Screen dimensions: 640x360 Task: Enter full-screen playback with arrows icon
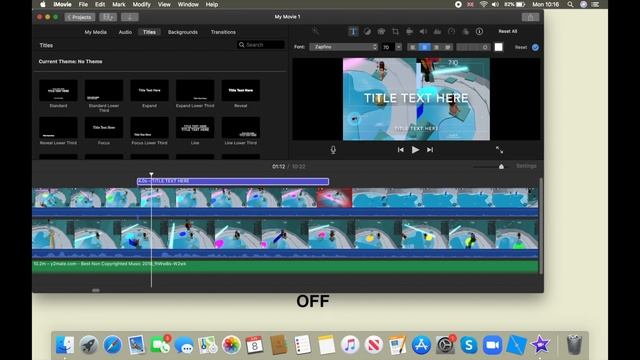[499, 150]
